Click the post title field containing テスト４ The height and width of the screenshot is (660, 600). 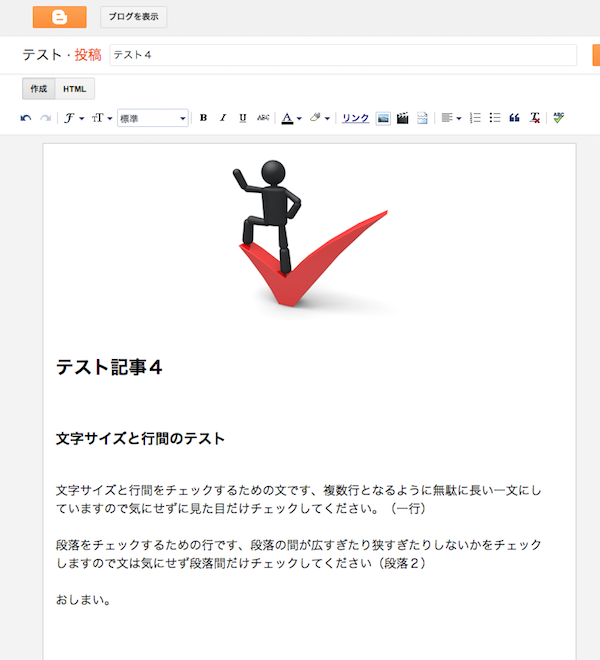(x=343, y=55)
